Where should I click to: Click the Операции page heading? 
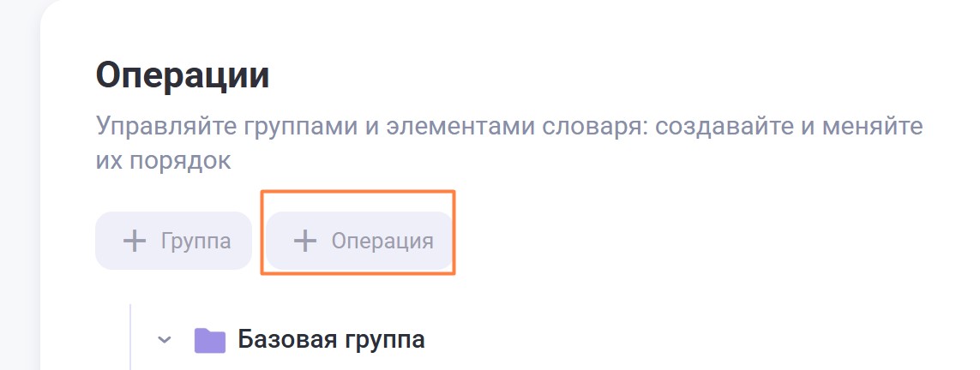pos(183,75)
